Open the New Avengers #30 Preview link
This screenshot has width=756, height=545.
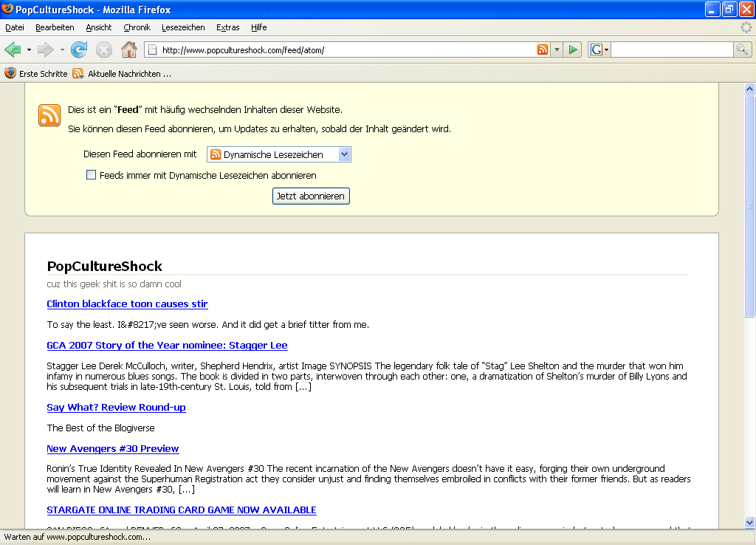[x=112, y=449]
